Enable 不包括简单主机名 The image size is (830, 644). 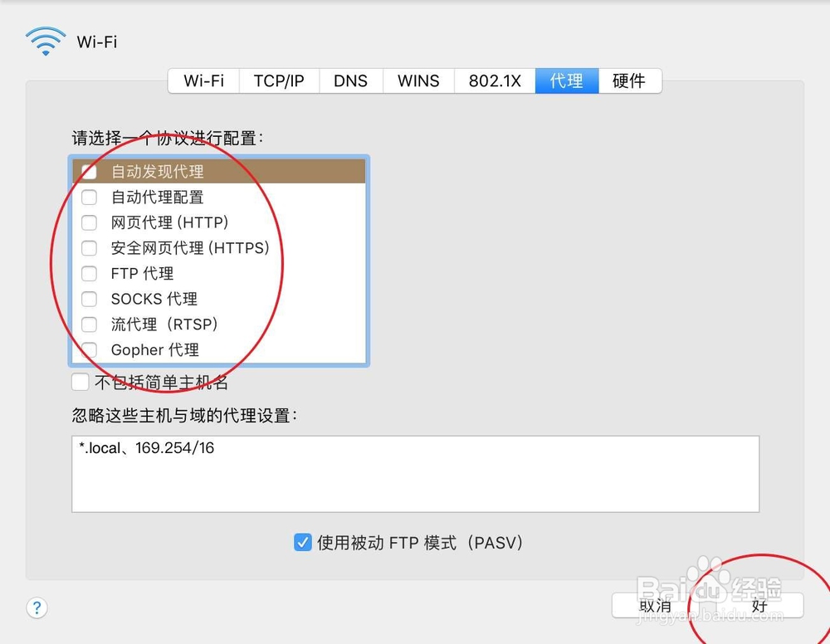[80, 382]
